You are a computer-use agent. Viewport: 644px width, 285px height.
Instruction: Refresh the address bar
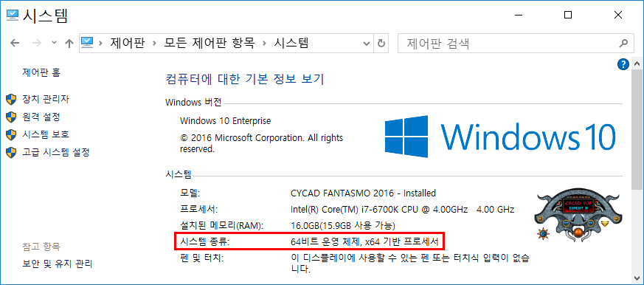(x=381, y=43)
